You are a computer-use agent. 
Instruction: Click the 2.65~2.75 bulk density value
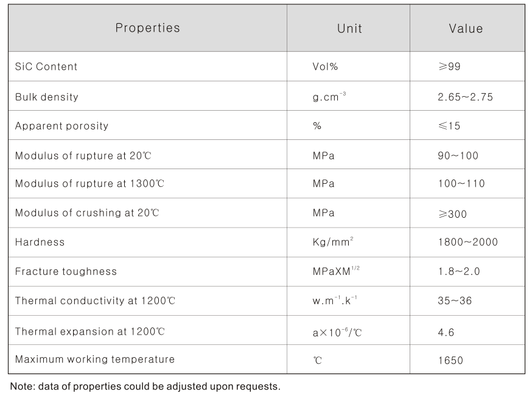tap(466, 97)
